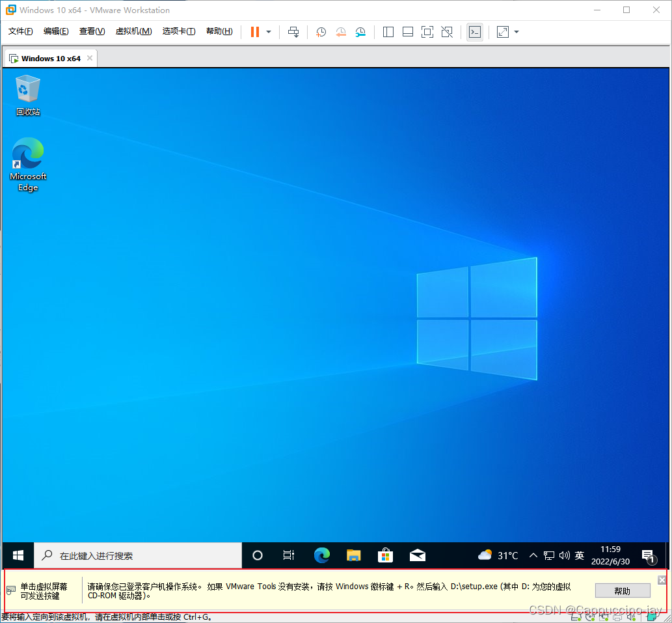The image size is (672, 623).
Task: Open the 编辑(E) menu
Action: pos(56,31)
